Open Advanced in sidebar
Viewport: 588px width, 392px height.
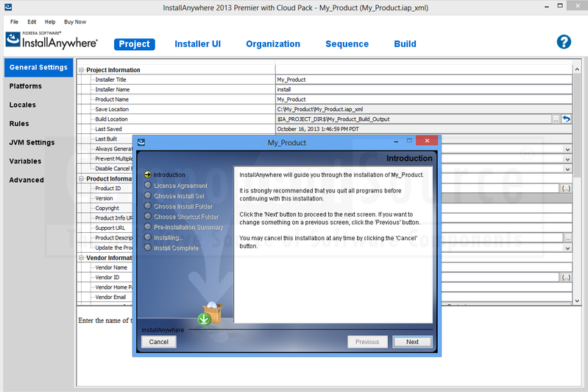(26, 180)
